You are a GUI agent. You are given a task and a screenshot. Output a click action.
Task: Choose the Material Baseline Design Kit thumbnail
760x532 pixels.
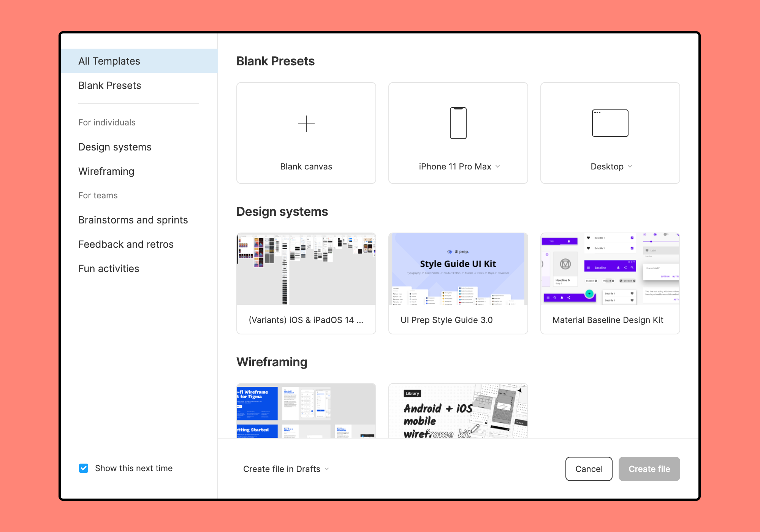pyautogui.click(x=610, y=269)
